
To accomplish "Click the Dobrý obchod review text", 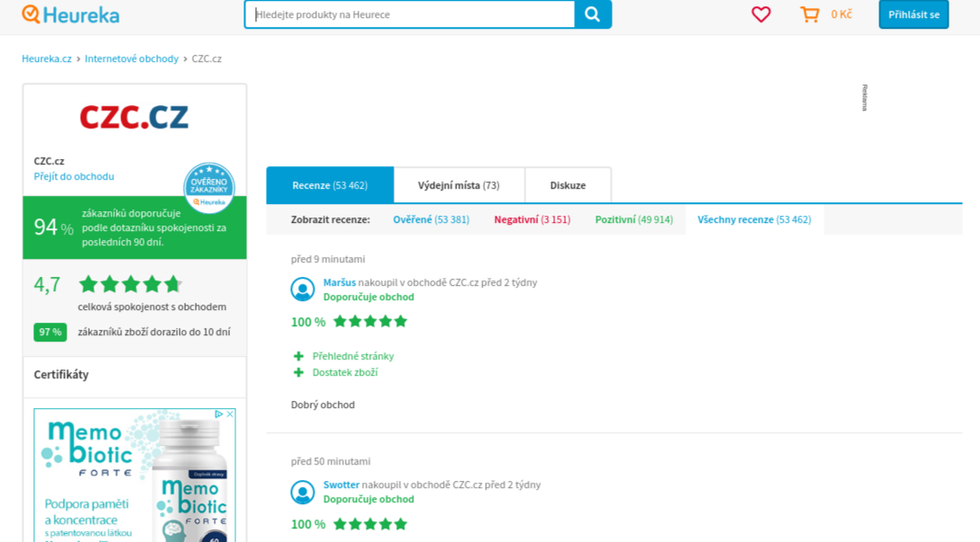I will coord(322,404).
